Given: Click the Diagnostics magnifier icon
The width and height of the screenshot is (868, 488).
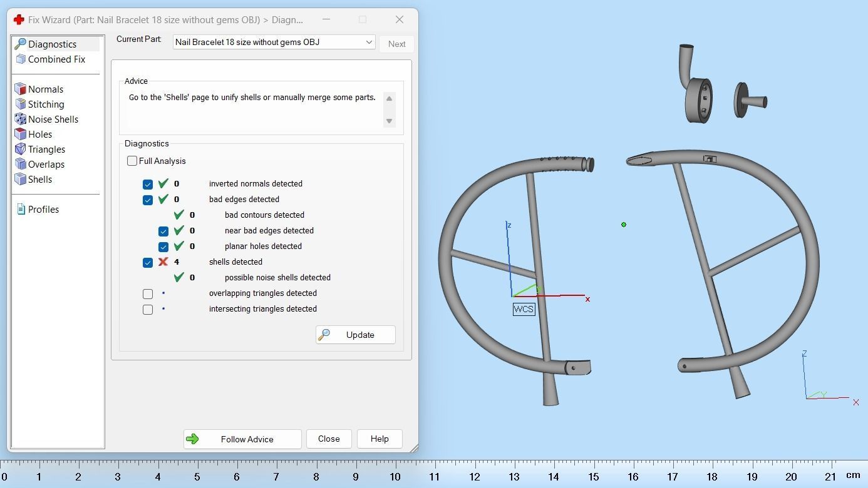Looking at the screenshot, I should click(20, 44).
